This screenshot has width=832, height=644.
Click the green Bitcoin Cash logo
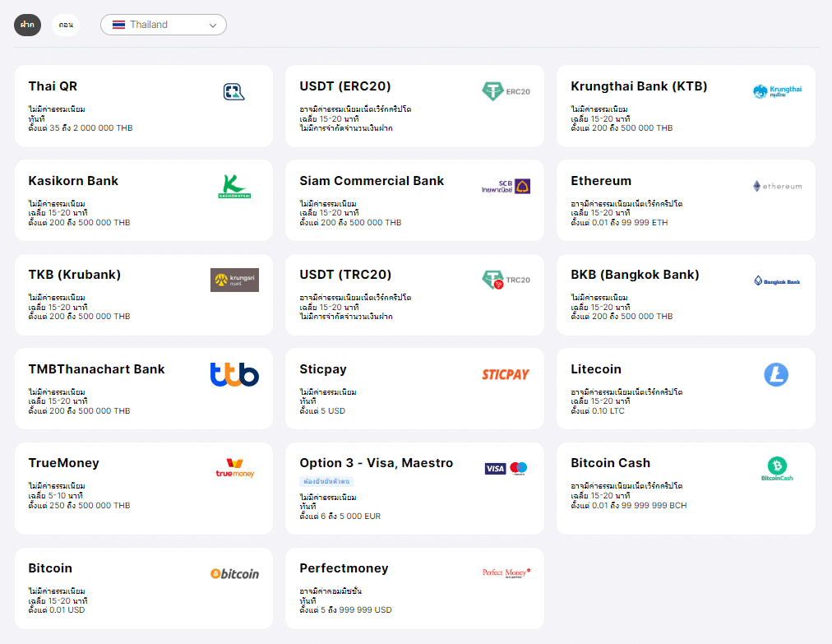pyautogui.click(x=778, y=469)
